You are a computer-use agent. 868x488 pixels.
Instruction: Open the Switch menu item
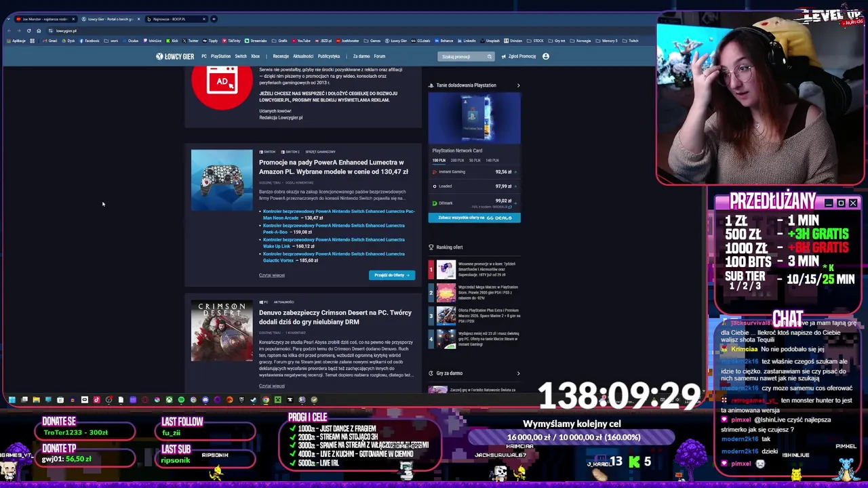point(241,56)
